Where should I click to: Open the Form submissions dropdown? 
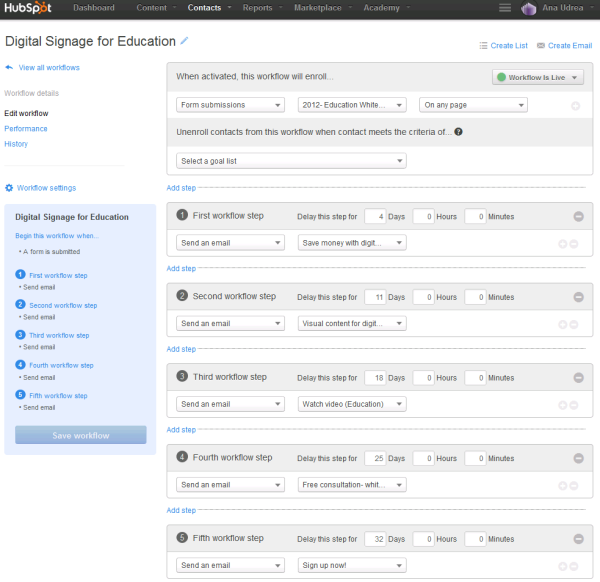[x=231, y=105]
